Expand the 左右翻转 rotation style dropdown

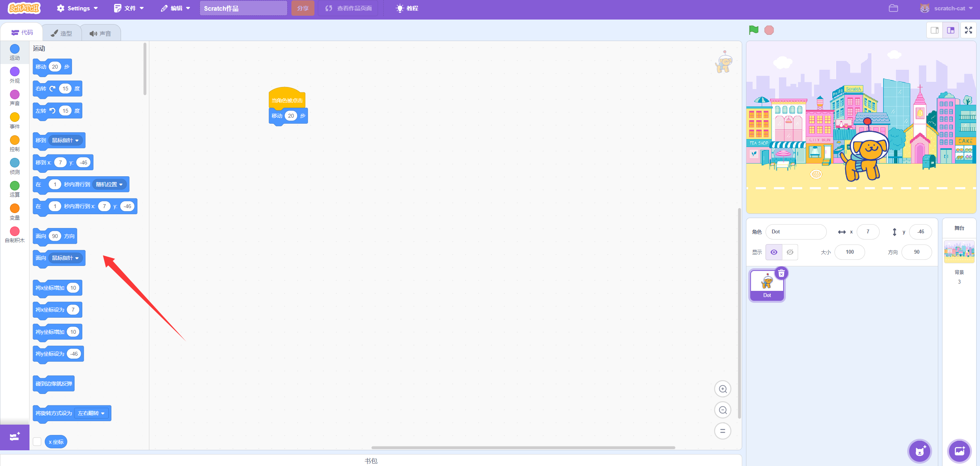92,413
